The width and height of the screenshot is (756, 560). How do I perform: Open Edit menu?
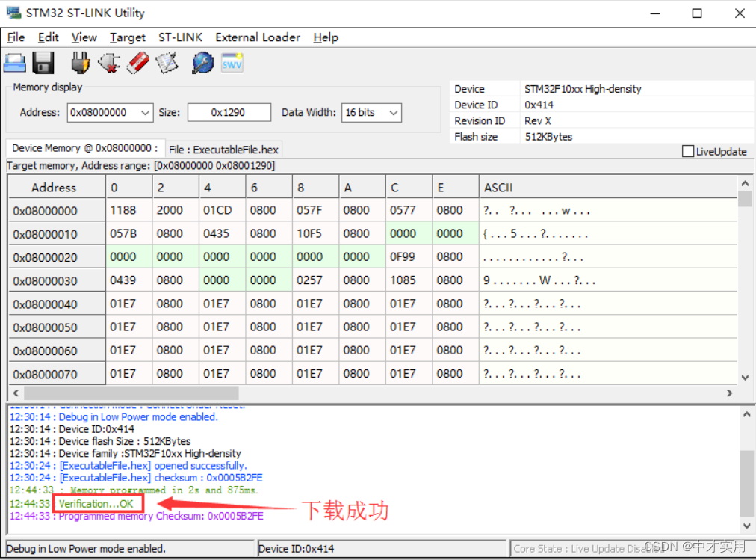point(49,37)
